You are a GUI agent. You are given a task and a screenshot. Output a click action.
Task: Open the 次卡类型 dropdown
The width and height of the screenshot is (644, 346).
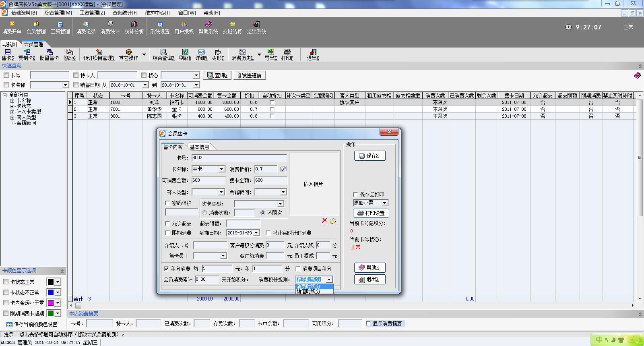pyautogui.click(x=281, y=204)
